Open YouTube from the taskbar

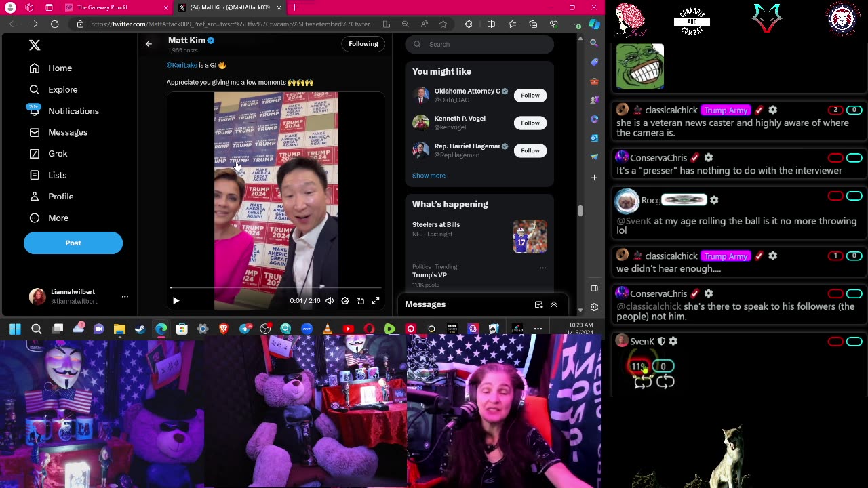coord(349,329)
